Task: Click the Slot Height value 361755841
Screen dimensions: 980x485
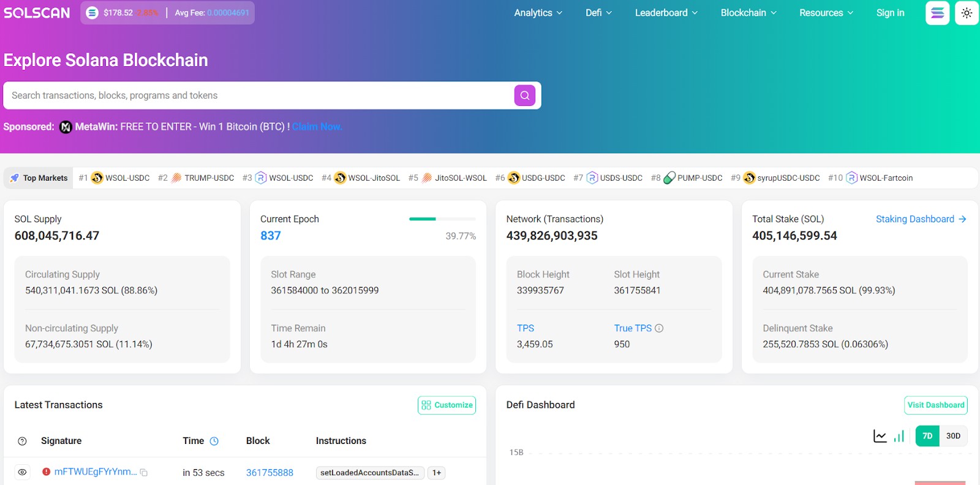Action: coord(637,290)
